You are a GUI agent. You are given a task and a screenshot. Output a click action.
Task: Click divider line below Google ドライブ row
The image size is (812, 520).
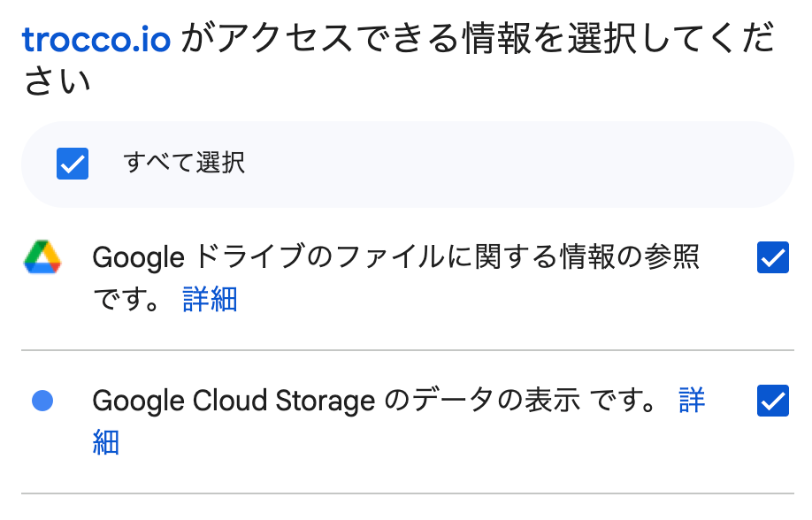[x=407, y=350]
